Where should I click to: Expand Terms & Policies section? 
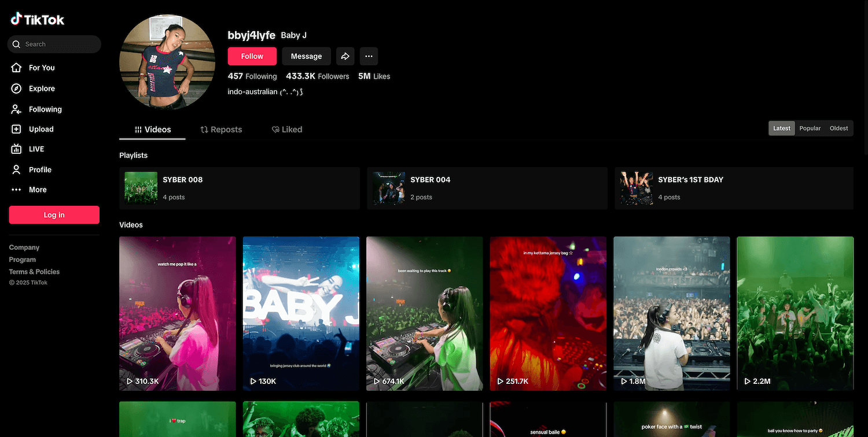coord(34,272)
